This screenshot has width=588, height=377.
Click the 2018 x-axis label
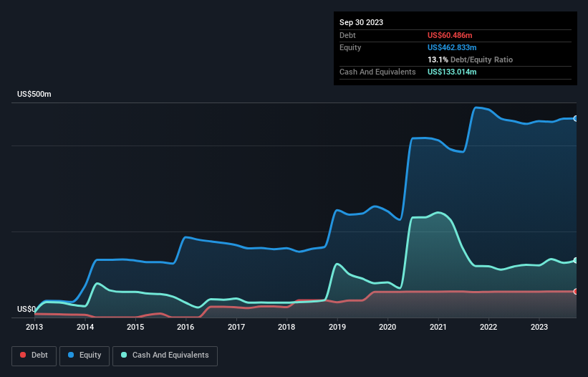[x=286, y=327]
